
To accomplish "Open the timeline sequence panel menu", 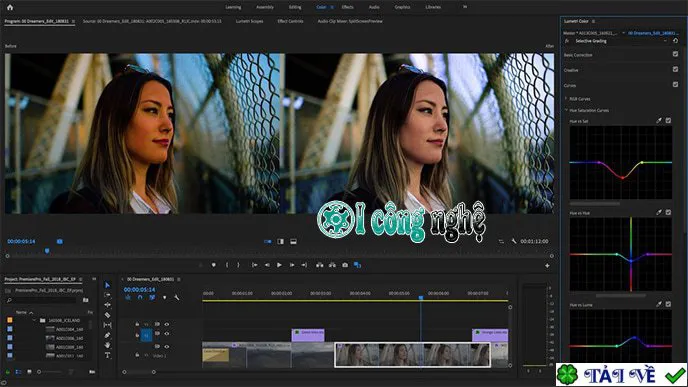I will point(179,279).
